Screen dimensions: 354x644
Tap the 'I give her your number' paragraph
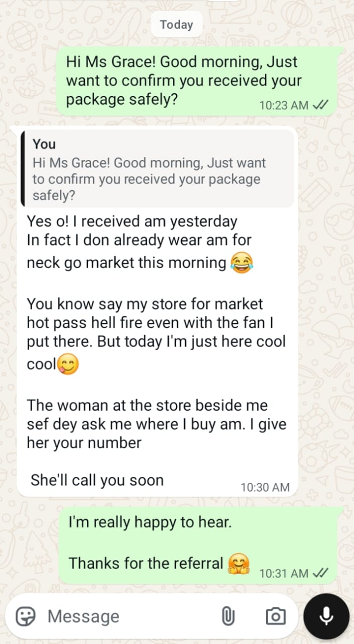coord(156,424)
